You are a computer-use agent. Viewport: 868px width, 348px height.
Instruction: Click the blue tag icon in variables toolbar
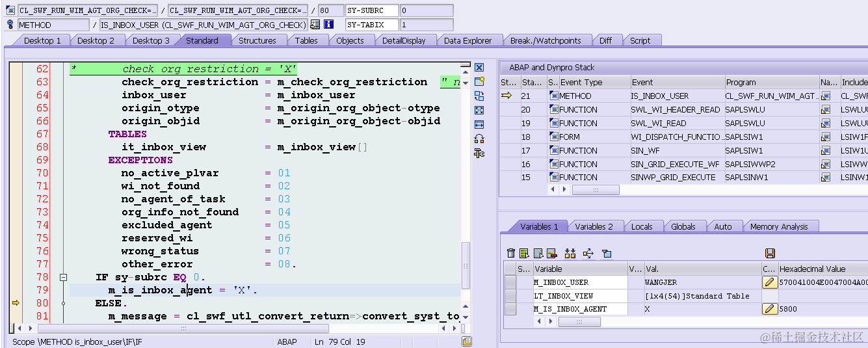[x=607, y=253]
